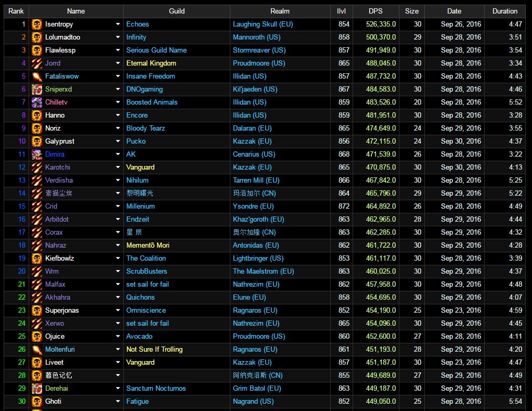The height and width of the screenshot is (411, 532).
Task: Click the icon beside Galyprust
Action: pos(36,141)
